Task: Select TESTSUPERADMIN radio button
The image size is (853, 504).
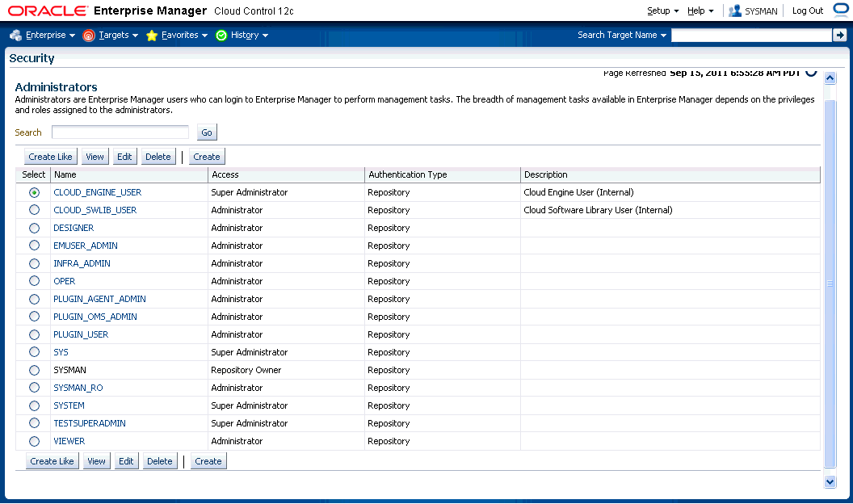Action: [34, 423]
